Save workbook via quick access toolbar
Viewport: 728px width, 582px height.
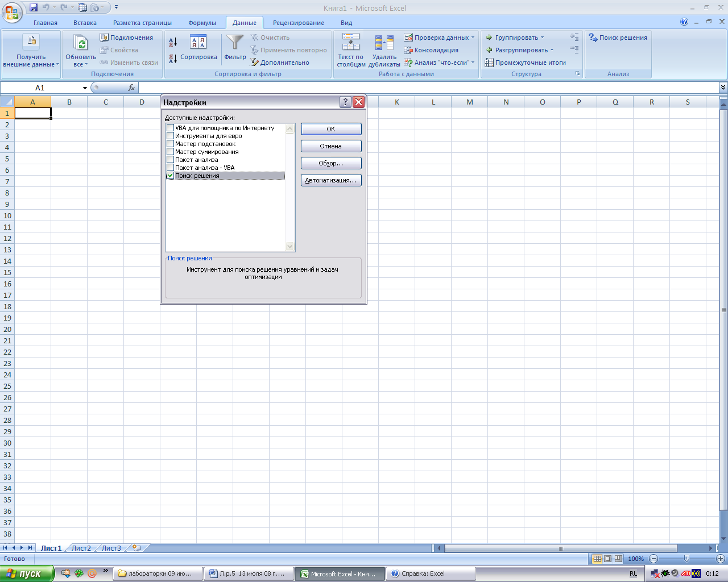34,7
